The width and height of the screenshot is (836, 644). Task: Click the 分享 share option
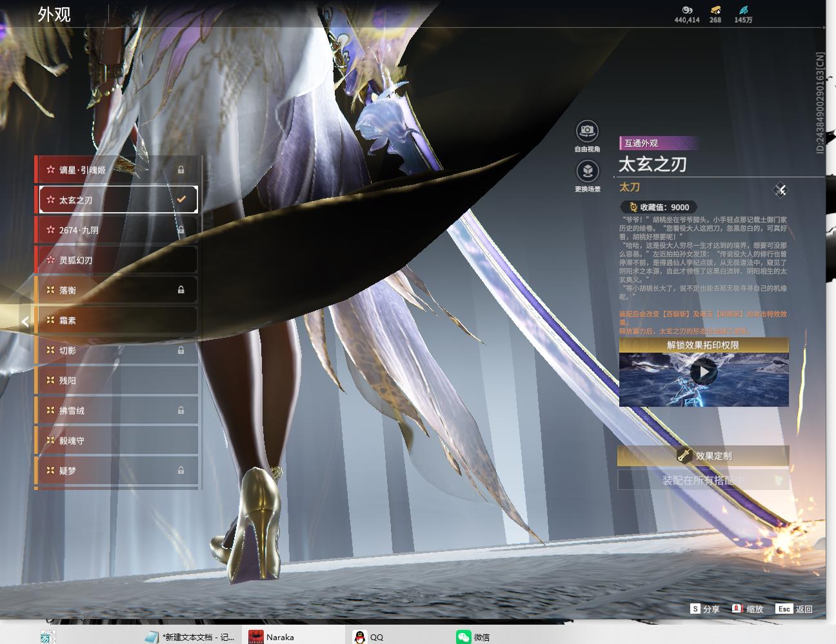pyautogui.click(x=705, y=609)
